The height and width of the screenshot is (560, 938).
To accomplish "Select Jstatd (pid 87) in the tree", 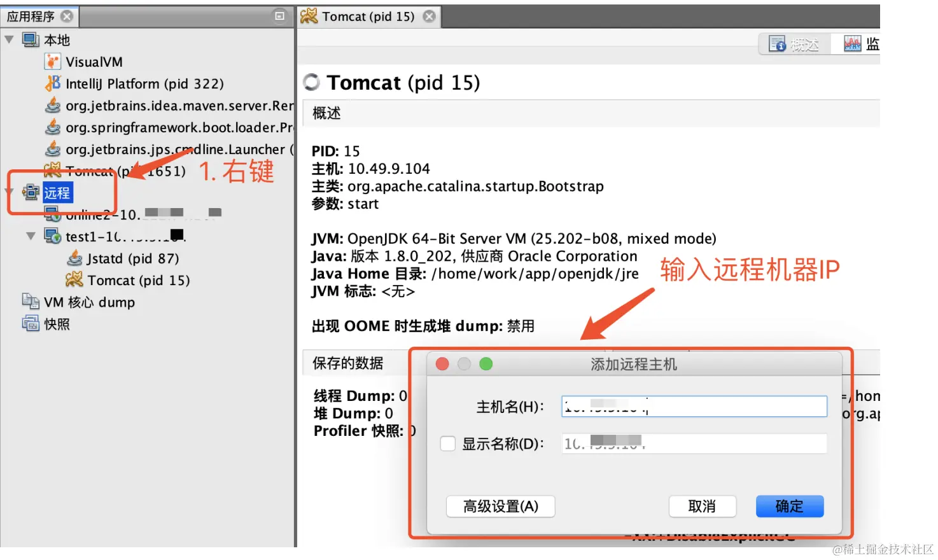I will [133, 258].
